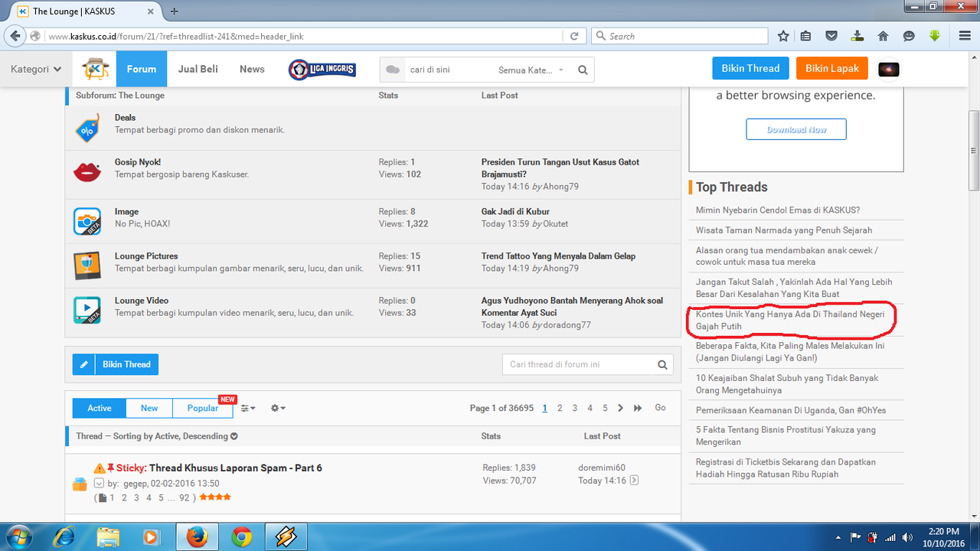Click the blue Bikin Thread header button
Screen dimensions: 980x551
pos(750,68)
